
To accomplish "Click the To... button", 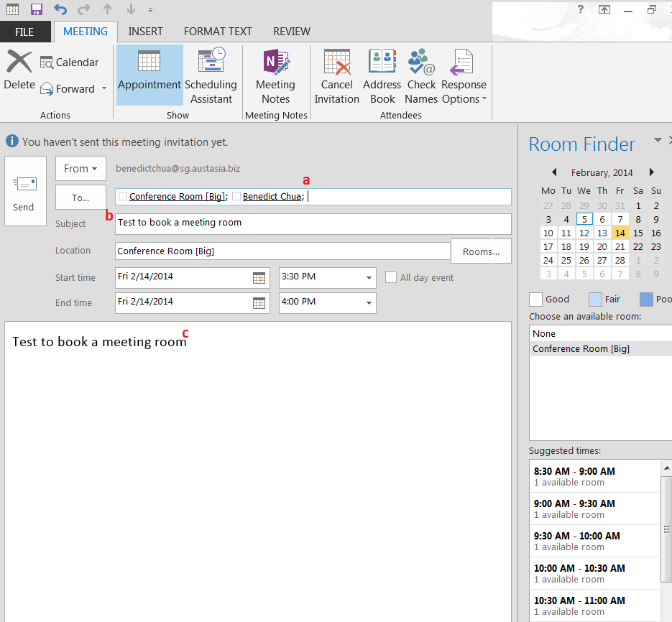I will pyautogui.click(x=80, y=198).
